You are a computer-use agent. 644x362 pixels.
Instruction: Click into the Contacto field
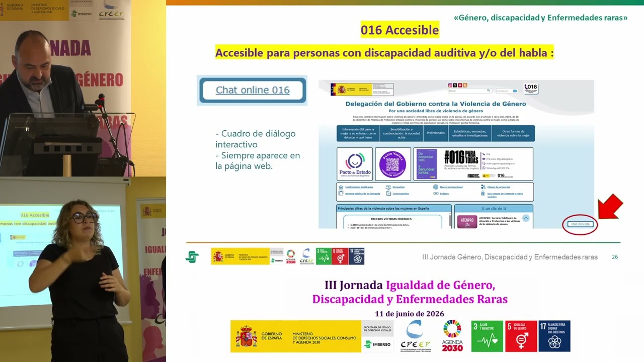click(507, 91)
